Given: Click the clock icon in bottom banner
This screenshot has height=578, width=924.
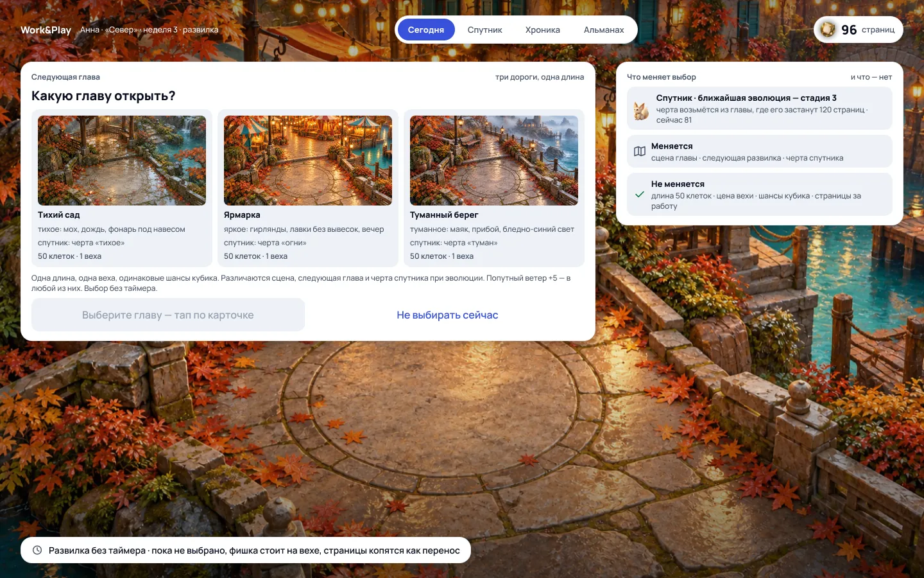Looking at the screenshot, I should point(37,550).
